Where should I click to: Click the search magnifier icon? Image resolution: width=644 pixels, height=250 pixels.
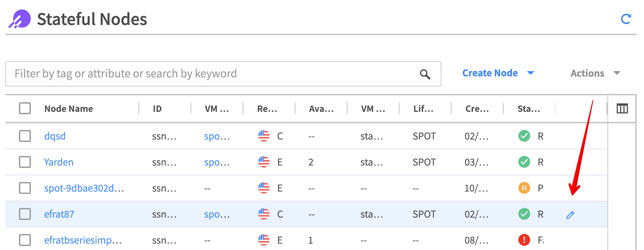pyautogui.click(x=425, y=74)
